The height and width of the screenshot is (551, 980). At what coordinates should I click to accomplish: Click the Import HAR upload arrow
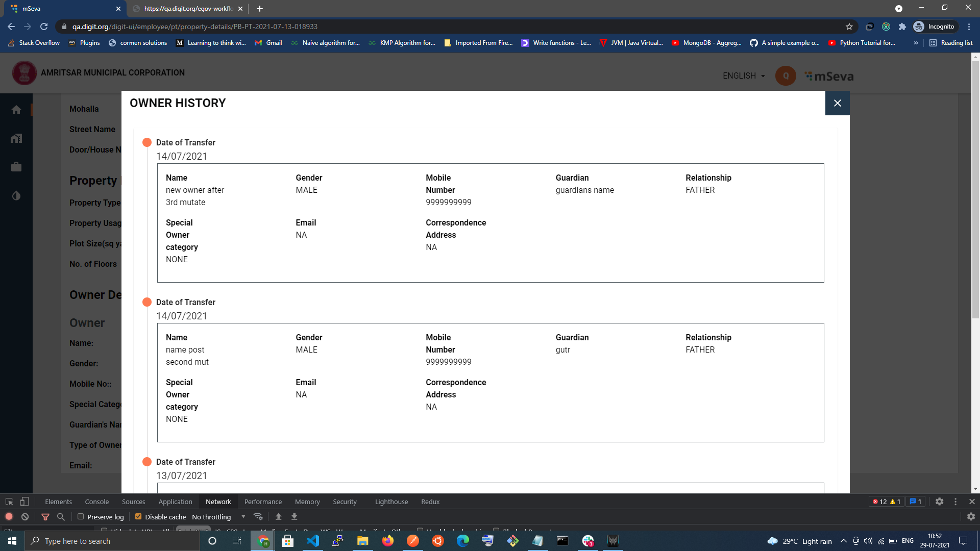point(279,517)
